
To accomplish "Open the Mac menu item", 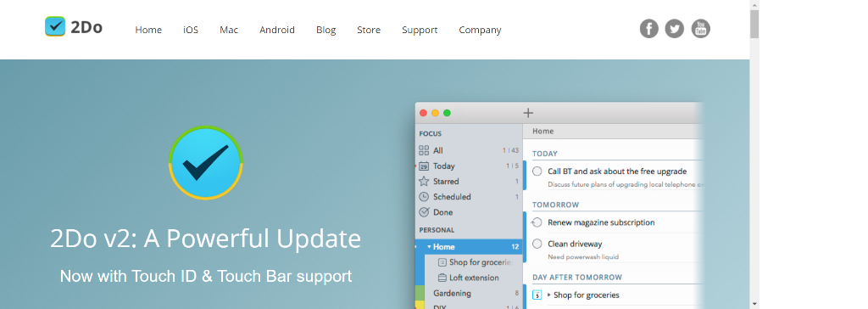I will [x=229, y=30].
